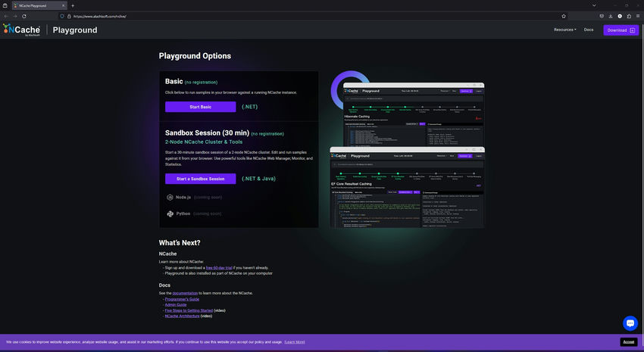Follow the free 60-day trial link
The width and height of the screenshot is (644, 352).
(x=219, y=267)
